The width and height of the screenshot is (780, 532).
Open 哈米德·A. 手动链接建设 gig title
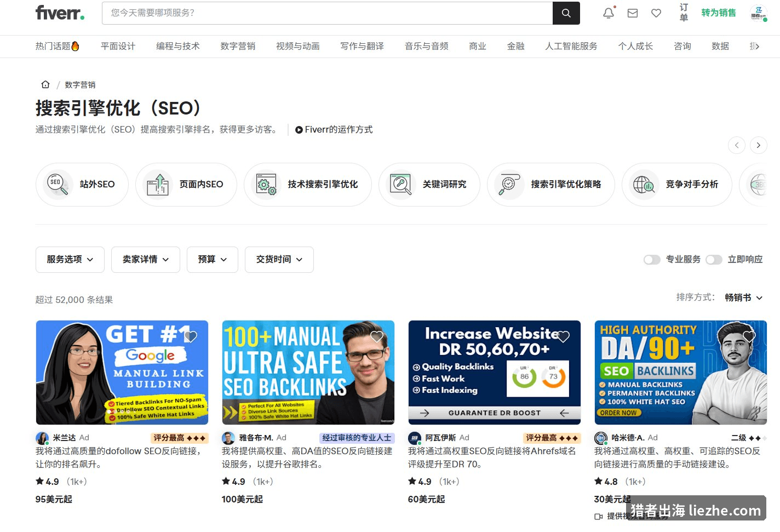pyautogui.click(x=678, y=457)
